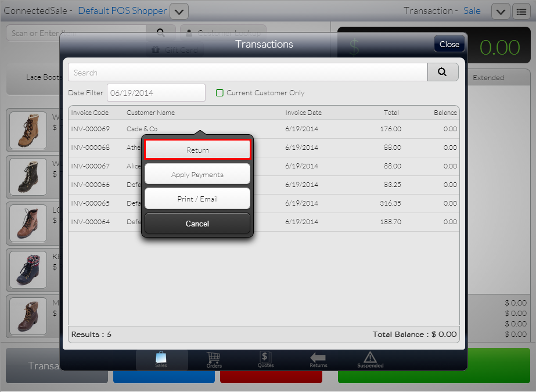Expand the Transaction Sale type dropdown

click(501, 12)
